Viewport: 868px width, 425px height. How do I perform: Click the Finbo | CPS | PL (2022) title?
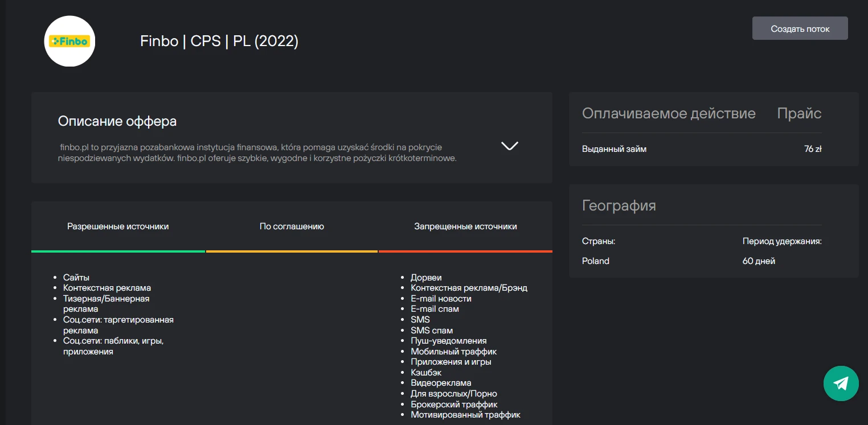pos(219,42)
